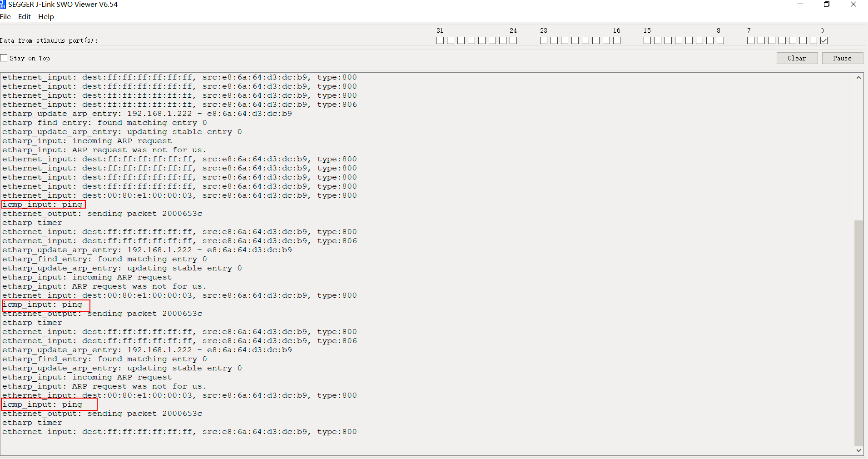The width and height of the screenshot is (868, 459).
Task: Open the Help menu
Action: click(x=45, y=17)
